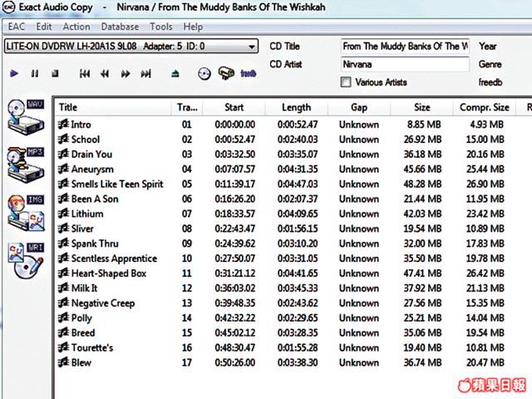Click the music note icon beside Milk It
The image size is (532, 399).
coord(63,288)
